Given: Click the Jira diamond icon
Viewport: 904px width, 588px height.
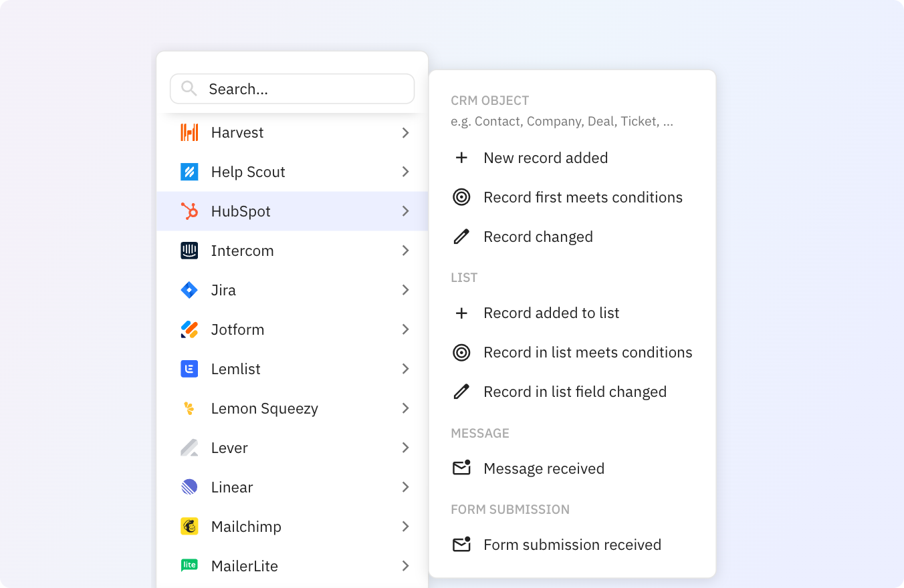Looking at the screenshot, I should (x=189, y=290).
